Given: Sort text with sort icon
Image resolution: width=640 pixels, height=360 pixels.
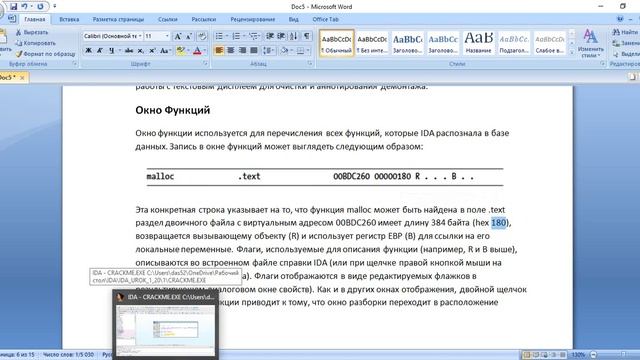Looking at the screenshot, I should coord(293,36).
